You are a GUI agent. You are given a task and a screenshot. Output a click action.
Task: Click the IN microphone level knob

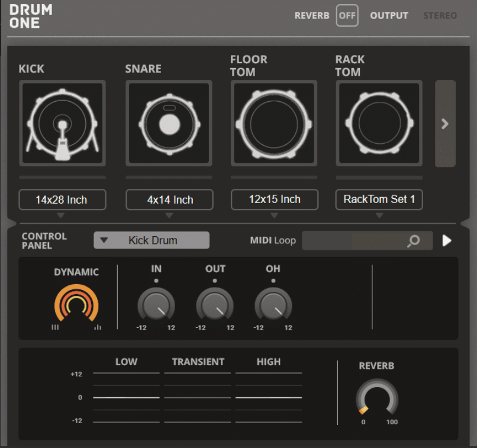(156, 305)
